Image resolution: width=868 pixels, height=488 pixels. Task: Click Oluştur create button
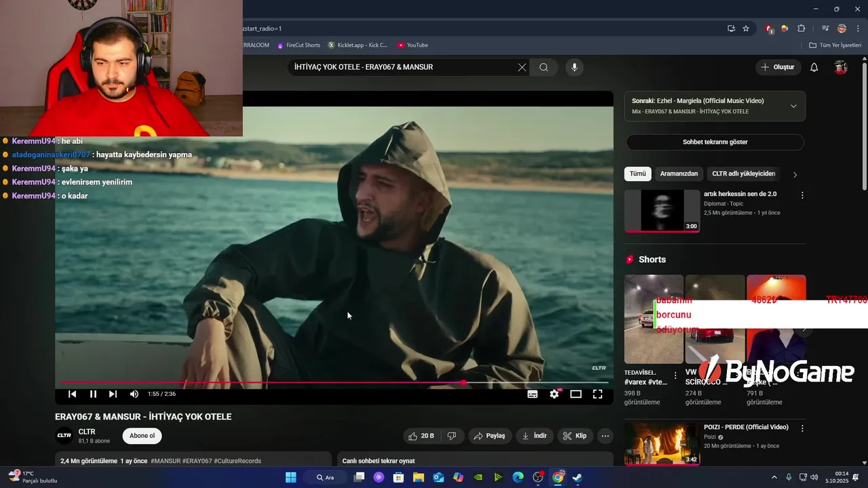[x=777, y=67]
